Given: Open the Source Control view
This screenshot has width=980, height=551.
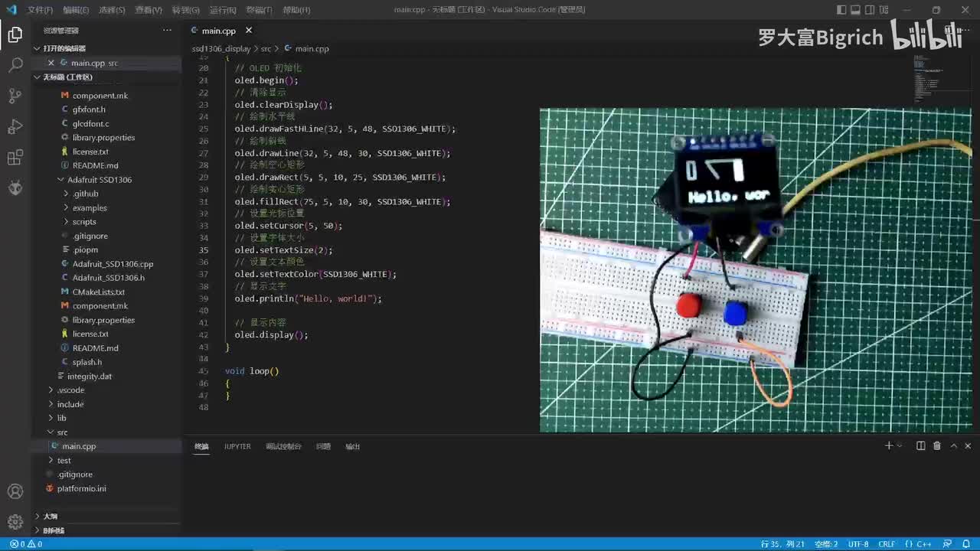Looking at the screenshot, I should point(15,96).
